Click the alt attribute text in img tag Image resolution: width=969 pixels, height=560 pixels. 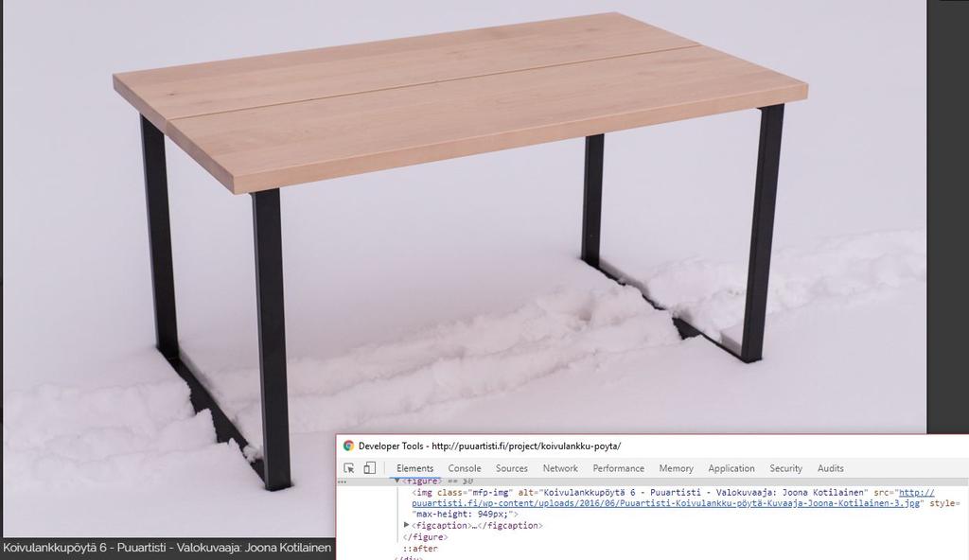point(692,493)
